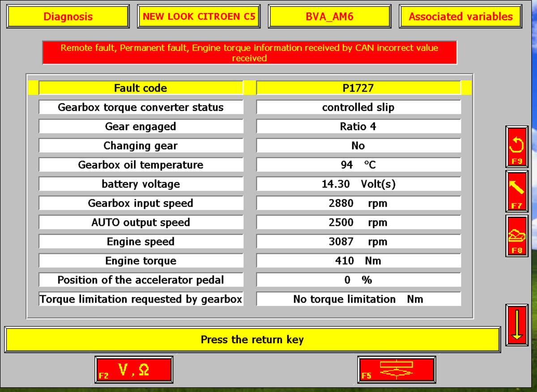
Task: Open the F5 flowchart diagram button
Action: click(396, 370)
